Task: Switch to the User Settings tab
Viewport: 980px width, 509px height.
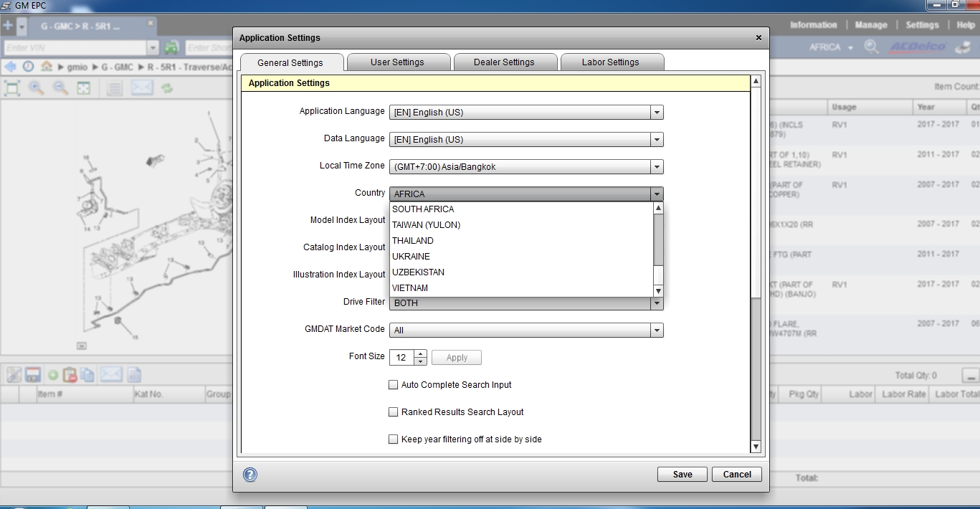Action: click(x=397, y=62)
